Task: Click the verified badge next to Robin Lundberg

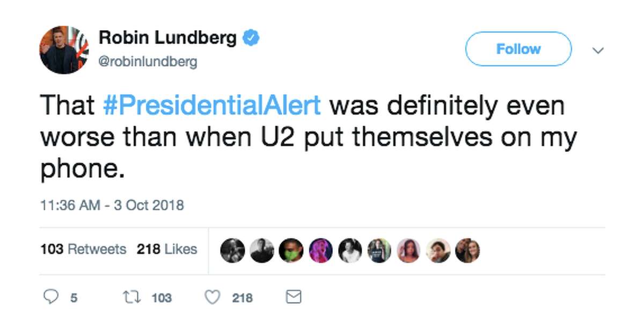Action: pos(251,37)
